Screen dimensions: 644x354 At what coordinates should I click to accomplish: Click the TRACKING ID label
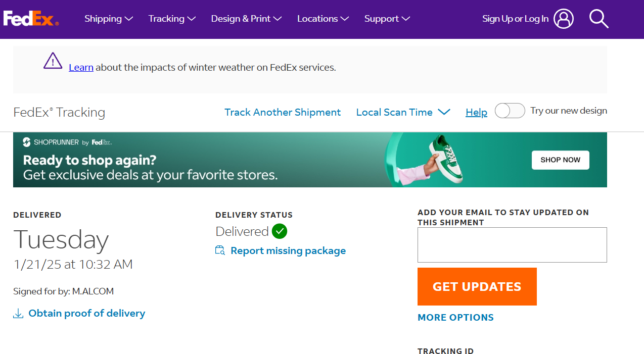[x=445, y=351]
